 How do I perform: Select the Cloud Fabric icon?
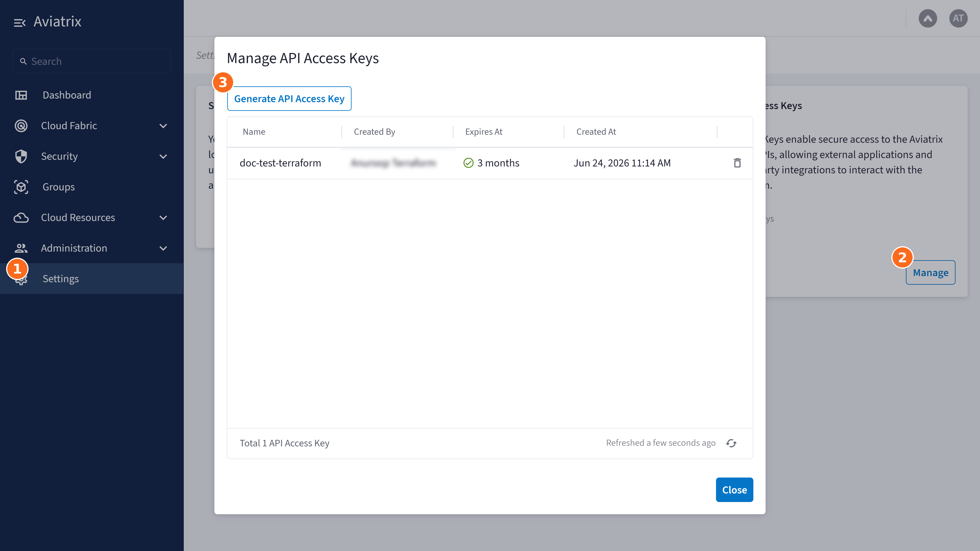pos(21,126)
